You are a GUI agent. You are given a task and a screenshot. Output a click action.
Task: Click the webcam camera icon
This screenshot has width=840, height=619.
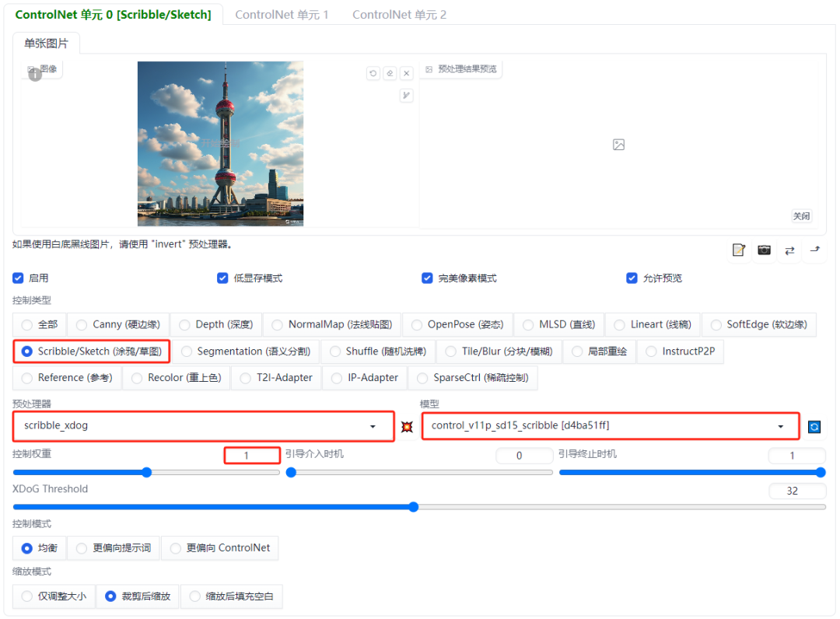764,250
